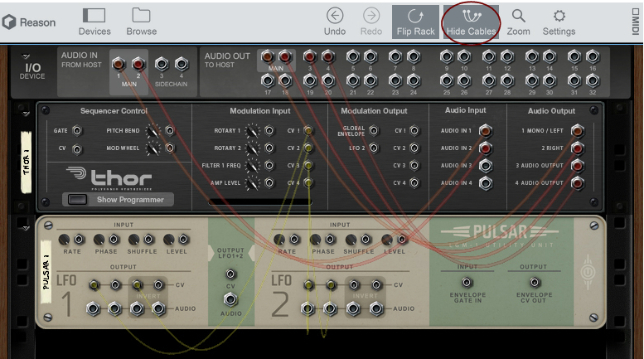Image resolution: width=644 pixels, height=359 pixels.
Task: Click Thor 3 Audio Output jack
Action: tap(577, 166)
